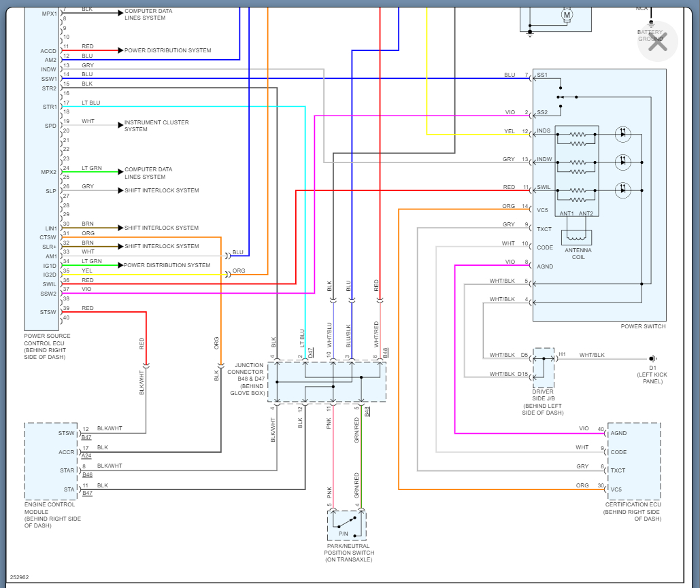Image resolution: width=700 pixels, height=588 pixels.
Task: Click the Certification ECU block
Action: (x=634, y=462)
